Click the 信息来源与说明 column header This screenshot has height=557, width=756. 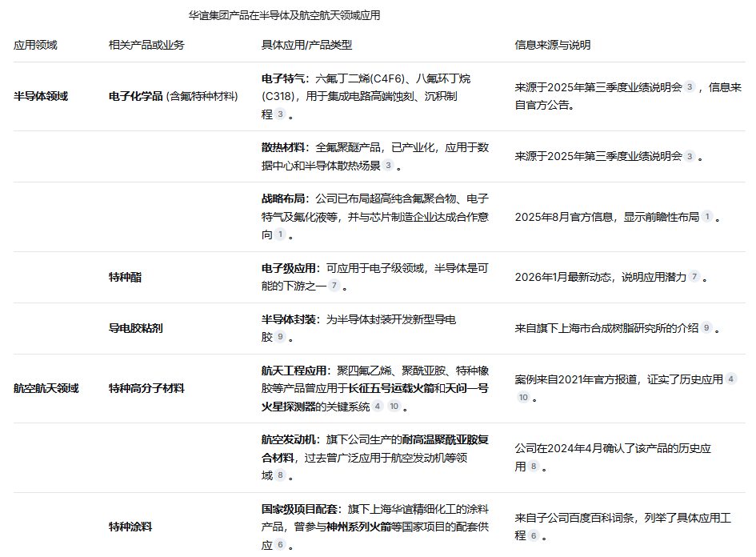(553, 45)
